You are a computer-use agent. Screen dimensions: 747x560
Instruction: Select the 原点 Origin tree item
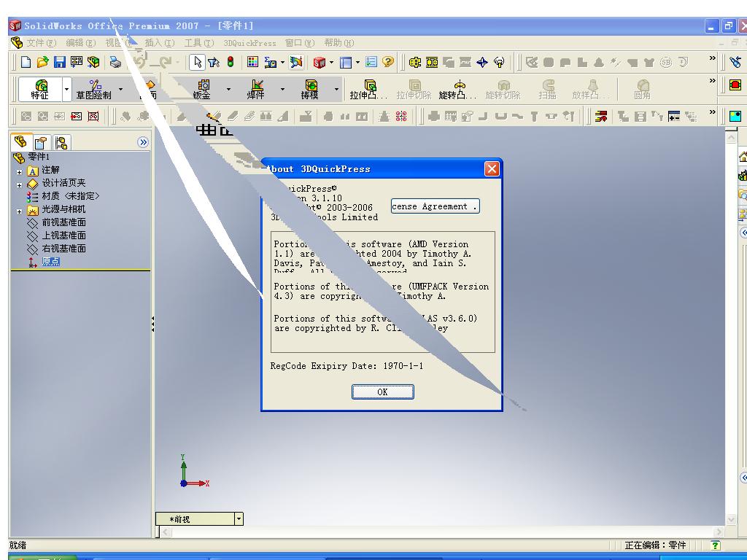tap(44, 262)
